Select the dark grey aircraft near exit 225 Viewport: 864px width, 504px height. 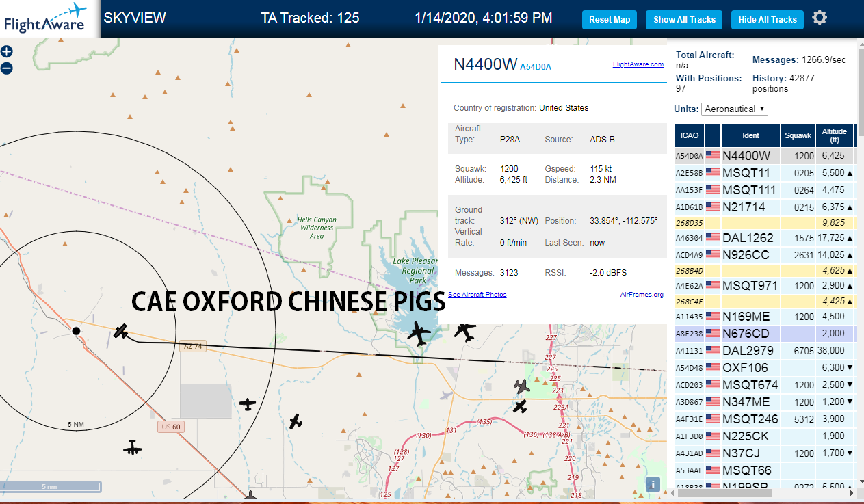click(522, 386)
